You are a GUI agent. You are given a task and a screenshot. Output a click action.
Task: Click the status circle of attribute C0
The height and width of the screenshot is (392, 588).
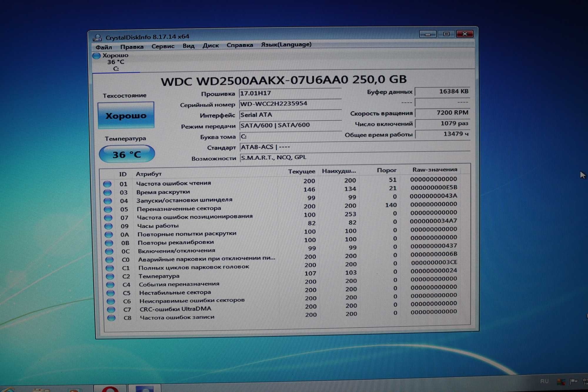tap(110, 260)
